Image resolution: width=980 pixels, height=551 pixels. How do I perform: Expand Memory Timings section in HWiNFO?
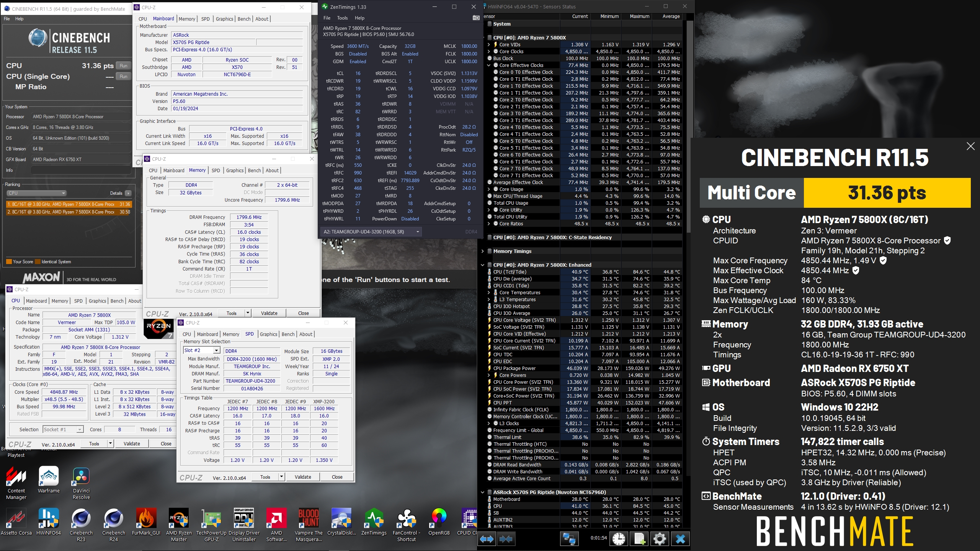coord(482,251)
